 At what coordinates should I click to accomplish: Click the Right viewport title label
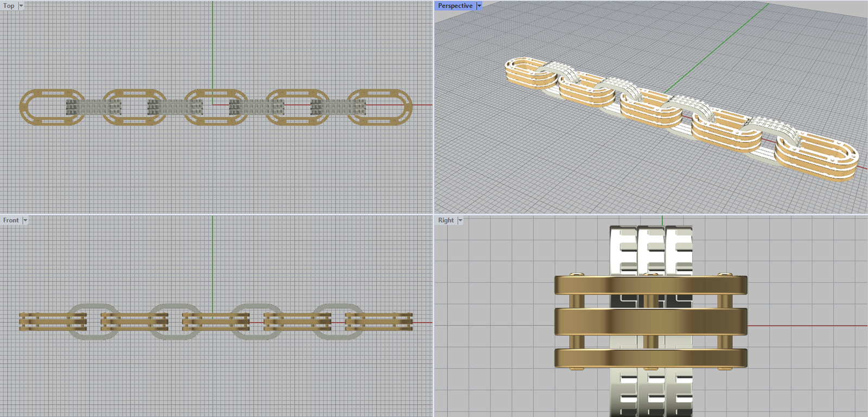pyautogui.click(x=445, y=220)
